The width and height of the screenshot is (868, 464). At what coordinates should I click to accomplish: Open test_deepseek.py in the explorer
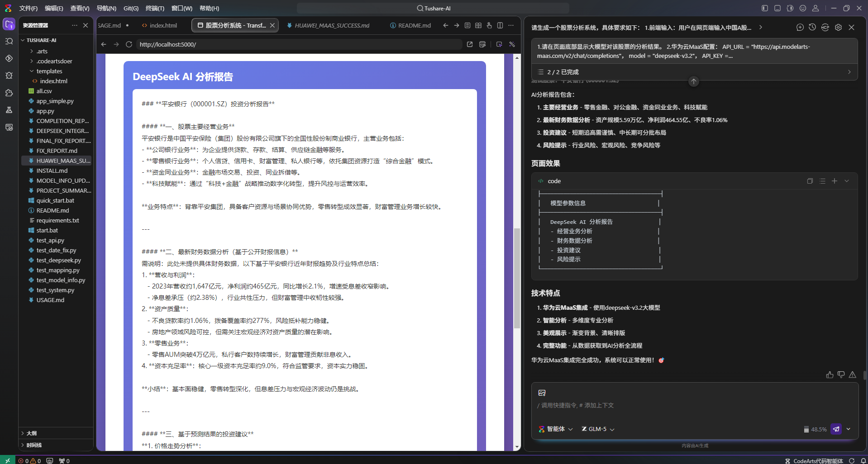[59, 260]
